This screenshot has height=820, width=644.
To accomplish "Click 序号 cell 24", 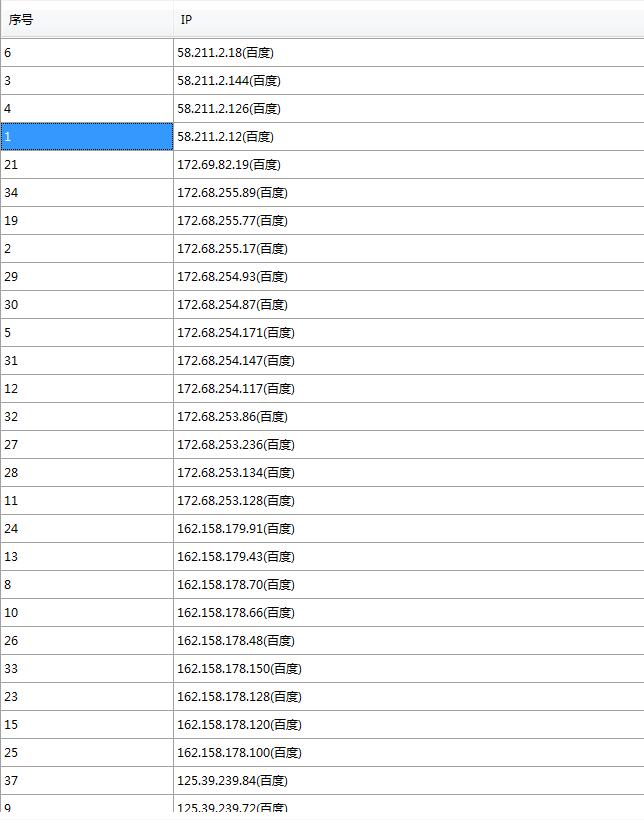I will [87, 528].
